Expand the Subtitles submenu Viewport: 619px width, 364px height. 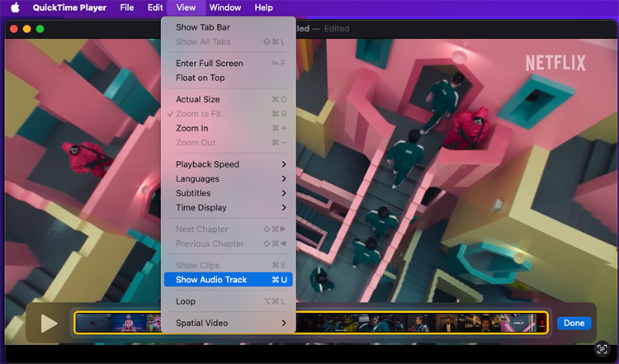point(228,193)
